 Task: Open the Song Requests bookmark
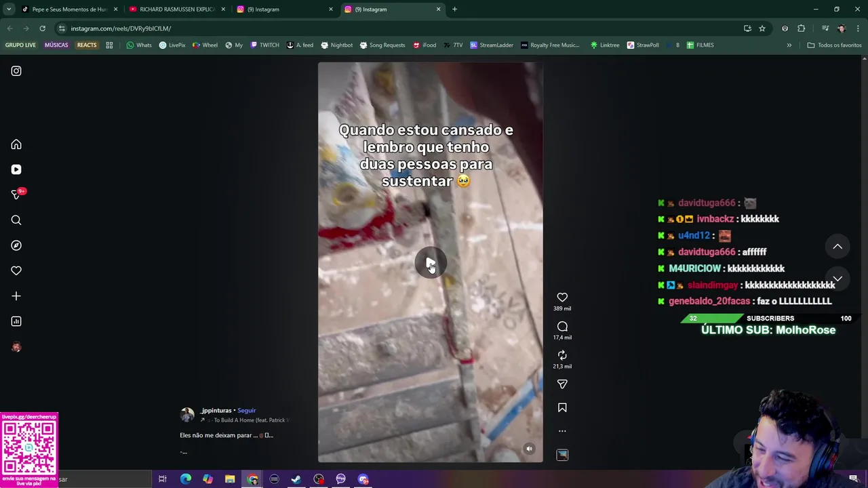click(382, 45)
